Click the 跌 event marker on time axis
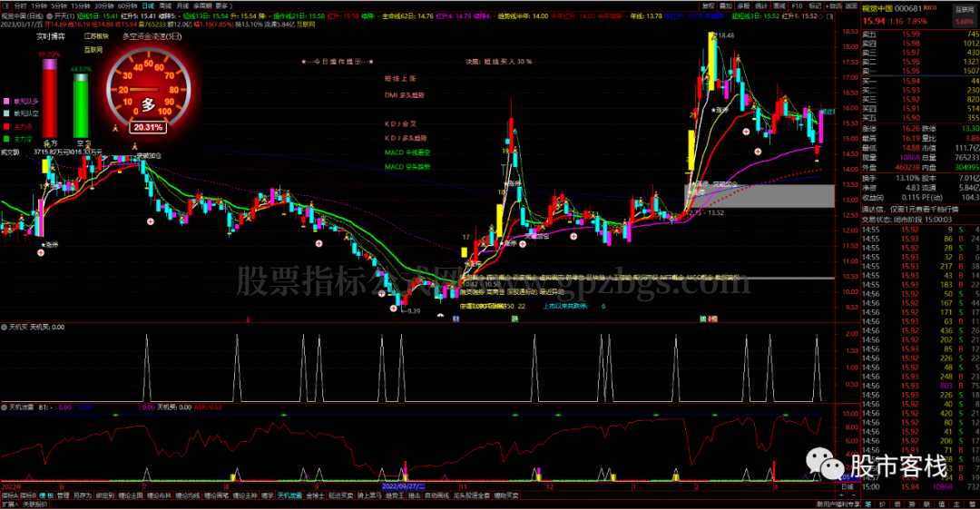Image resolution: width=980 pixels, height=510 pixels. (515, 319)
